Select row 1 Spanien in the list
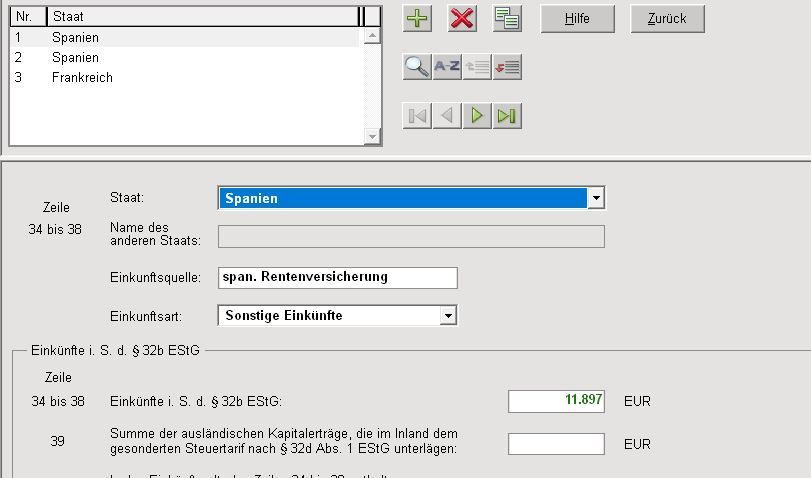Image resolution: width=811 pixels, height=478 pixels. pos(185,37)
